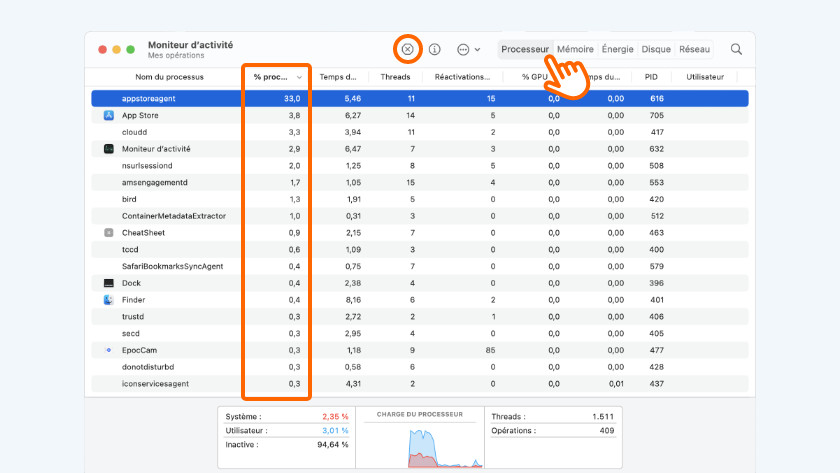Select the Processeur tab
The width and height of the screenshot is (840, 473).
click(x=525, y=49)
